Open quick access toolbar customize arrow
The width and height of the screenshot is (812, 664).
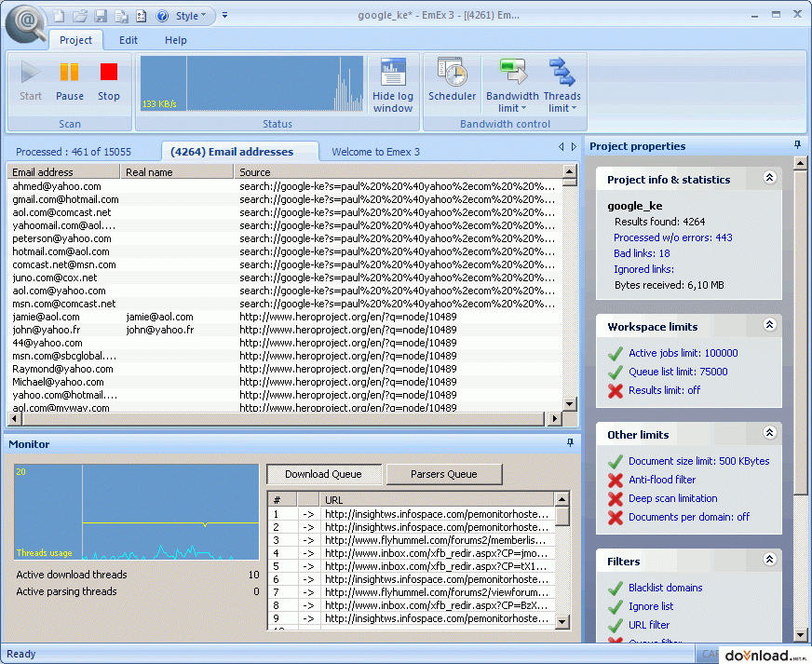[x=224, y=16]
